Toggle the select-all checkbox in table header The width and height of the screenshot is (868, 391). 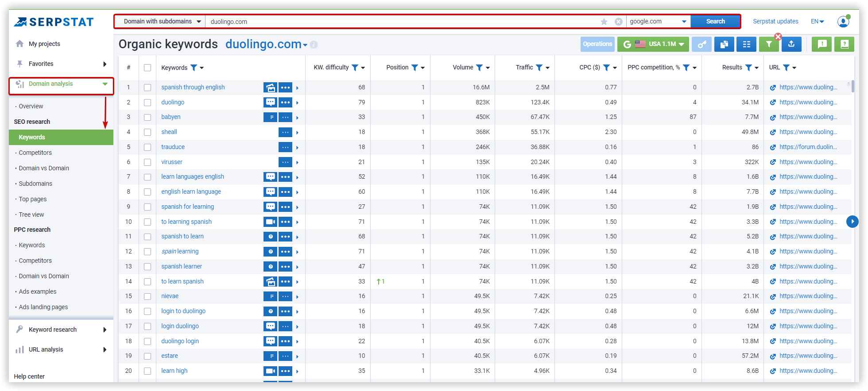point(147,68)
